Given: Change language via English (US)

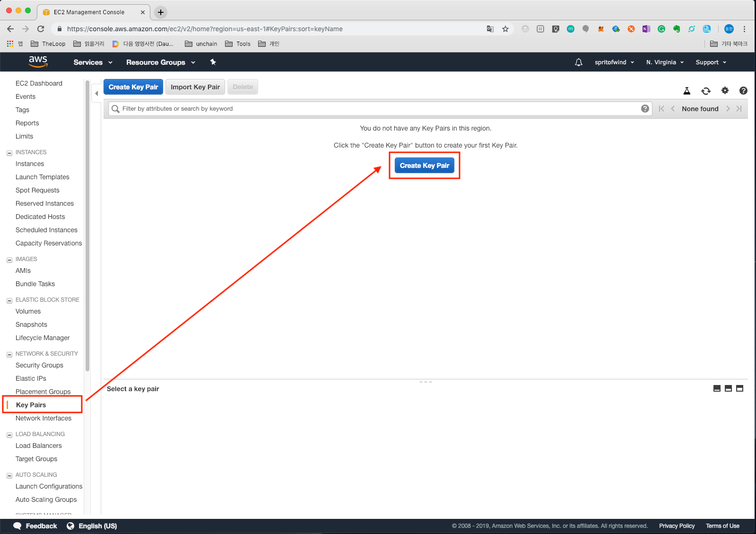Looking at the screenshot, I should 92,526.
